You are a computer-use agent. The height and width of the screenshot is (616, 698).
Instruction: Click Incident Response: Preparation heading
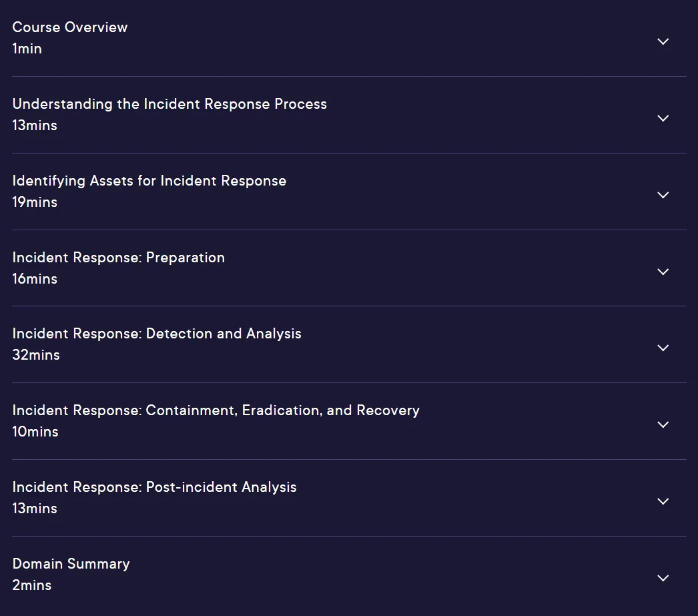[x=118, y=258]
